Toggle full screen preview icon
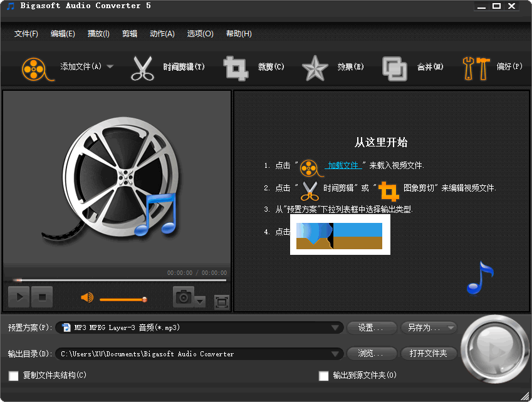The image size is (532, 402). click(x=222, y=302)
